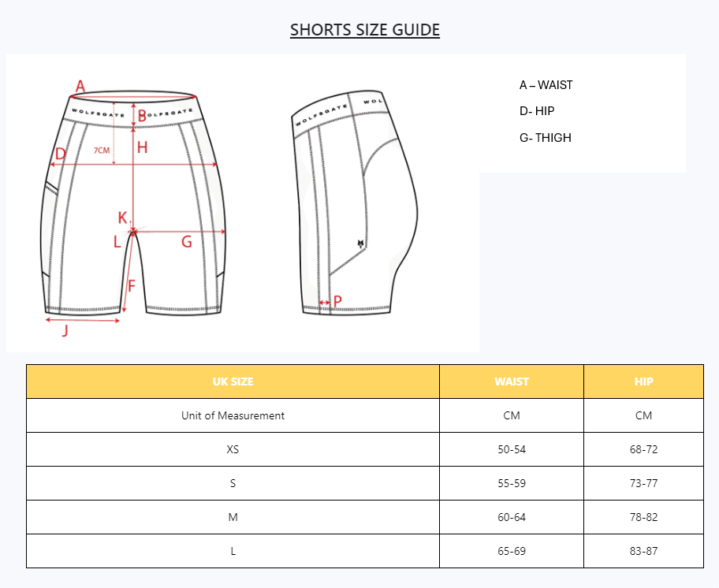Click the 7CM measurement label
The image size is (719, 588).
[102, 151]
